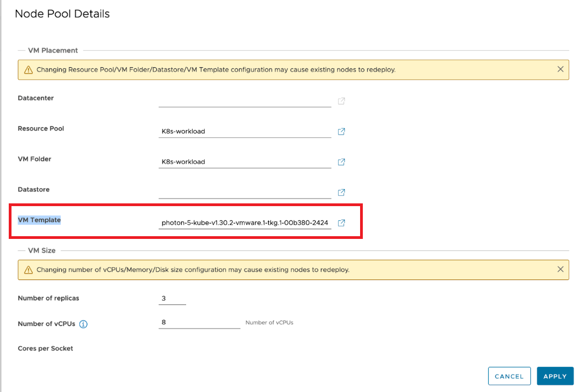Click the Datacenter label
Image resolution: width=585 pixels, height=392 pixels.
pos(36,98)
